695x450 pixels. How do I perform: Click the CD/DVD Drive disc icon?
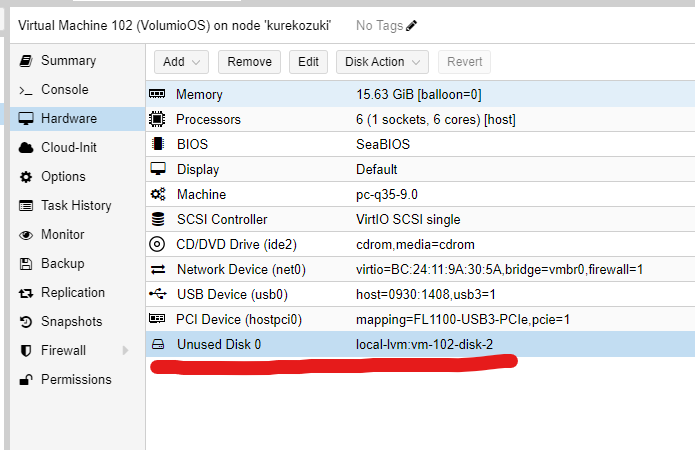(157, 244)
